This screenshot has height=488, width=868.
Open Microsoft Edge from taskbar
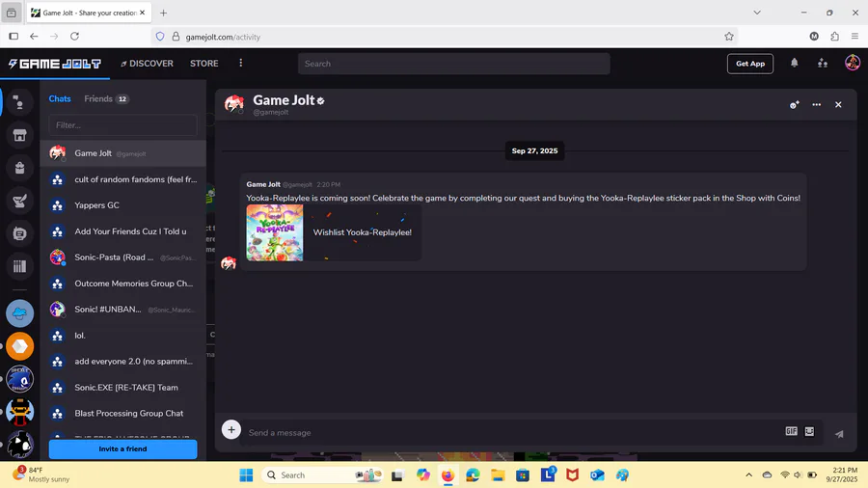click(473, 474)
